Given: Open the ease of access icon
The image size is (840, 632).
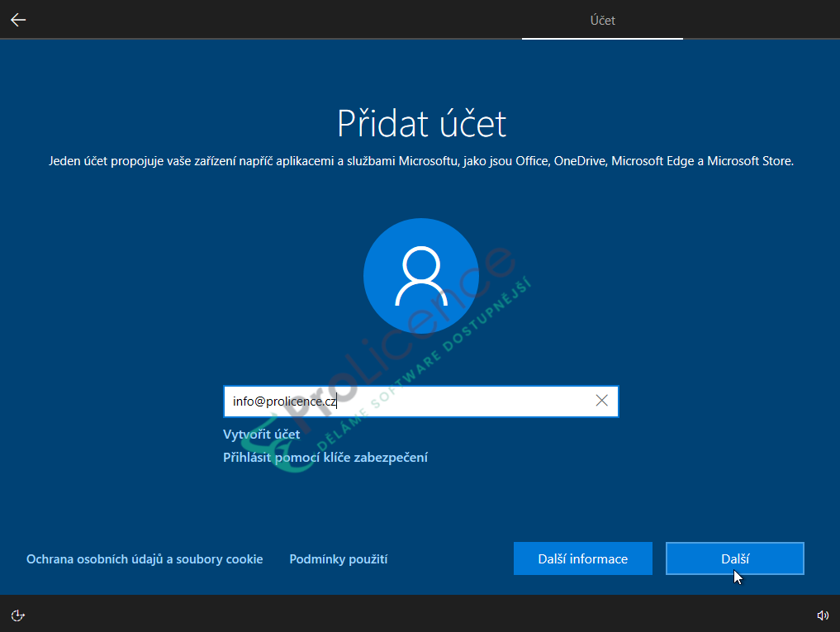Looking at the screenshot, I should point(17,615).
